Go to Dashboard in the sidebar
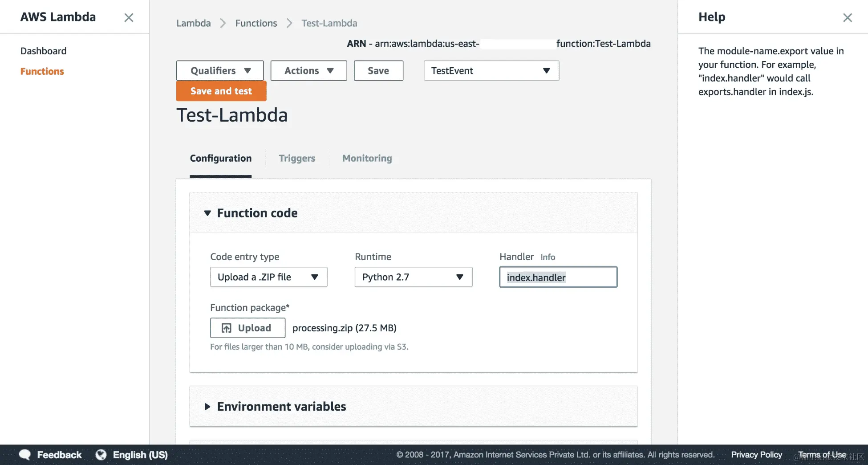Viewport: 868px width, 465px height. (x=43, y=51)
